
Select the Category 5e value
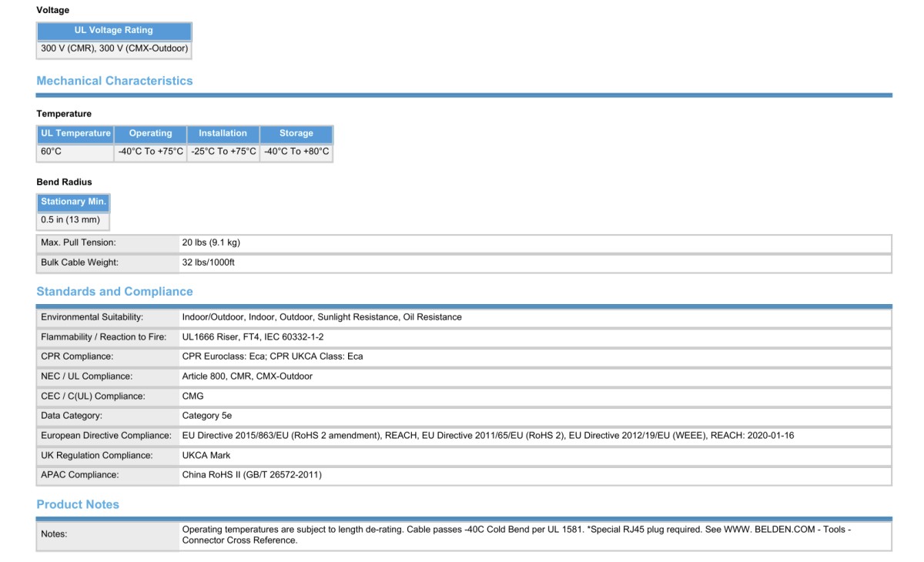[207, 416]
